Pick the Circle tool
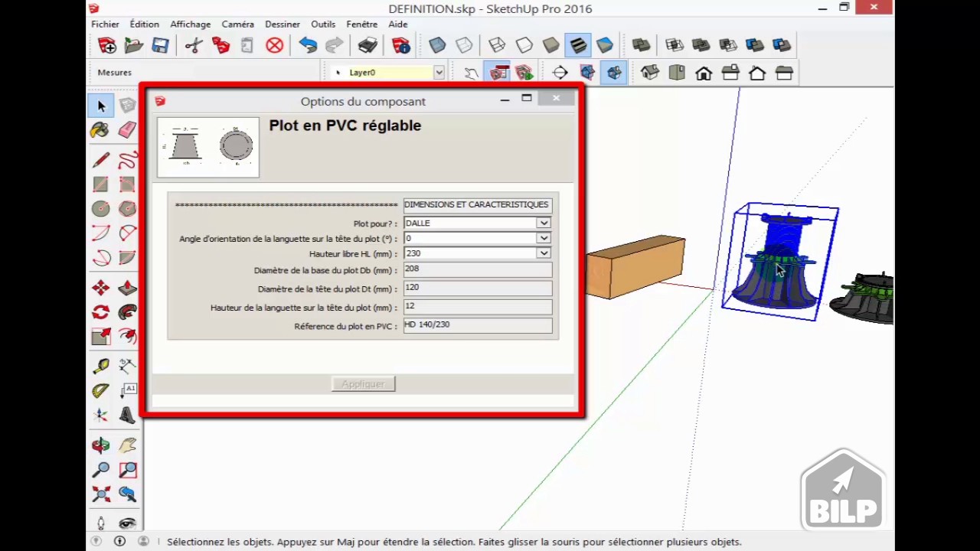Image resolution: width=980 pixels, height=551 pixels. point(100,208)
